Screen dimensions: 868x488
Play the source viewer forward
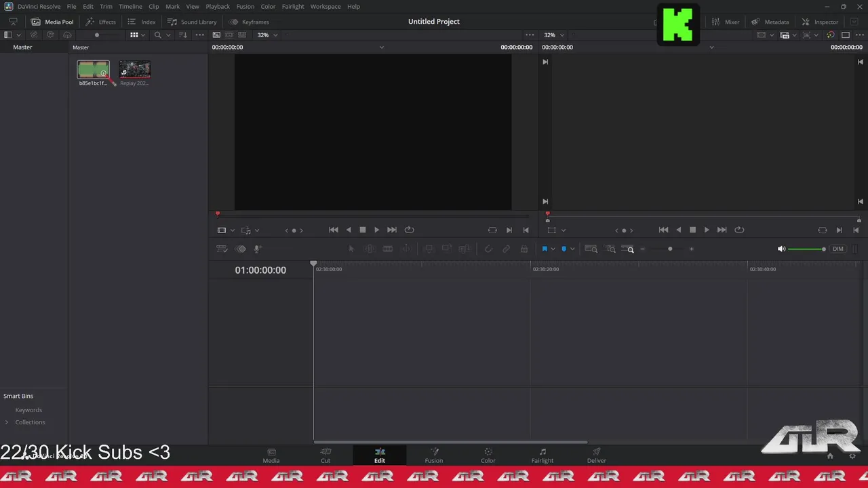click(377, 230)
